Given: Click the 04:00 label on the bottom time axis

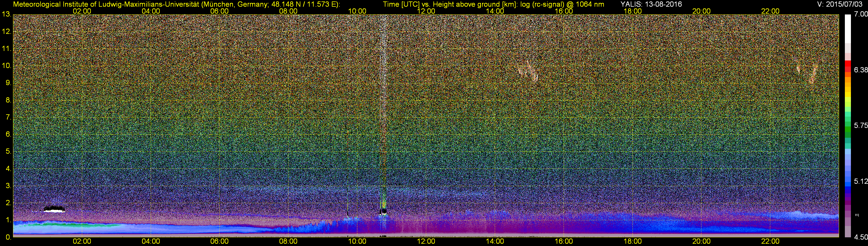Looking at the screenshot, I should (151, 241).
